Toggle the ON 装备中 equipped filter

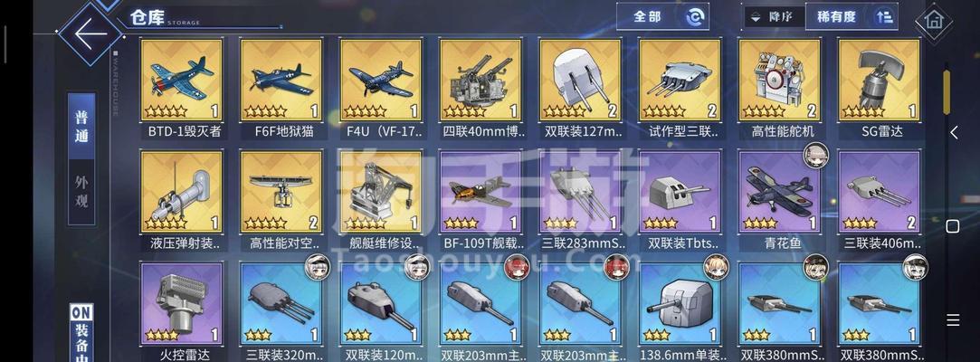(x=81, y=333)
